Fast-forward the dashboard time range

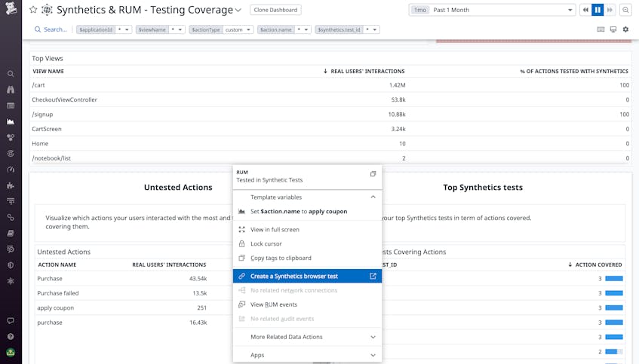pos(610,10)
